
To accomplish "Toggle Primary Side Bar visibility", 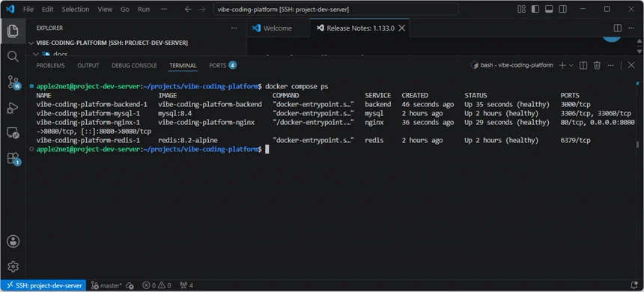I will (535, 9).
